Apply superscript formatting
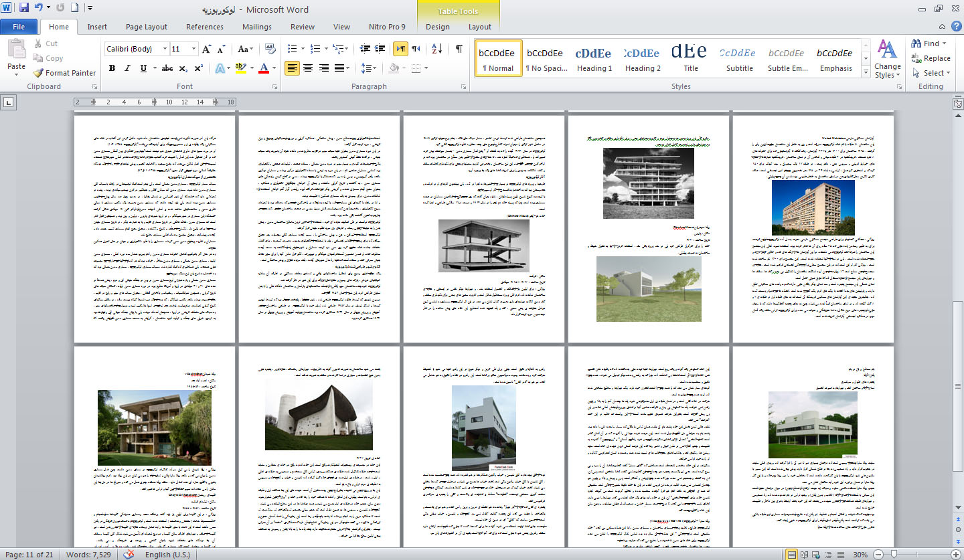Screen dimensions: 964x560 pos(199,68)
